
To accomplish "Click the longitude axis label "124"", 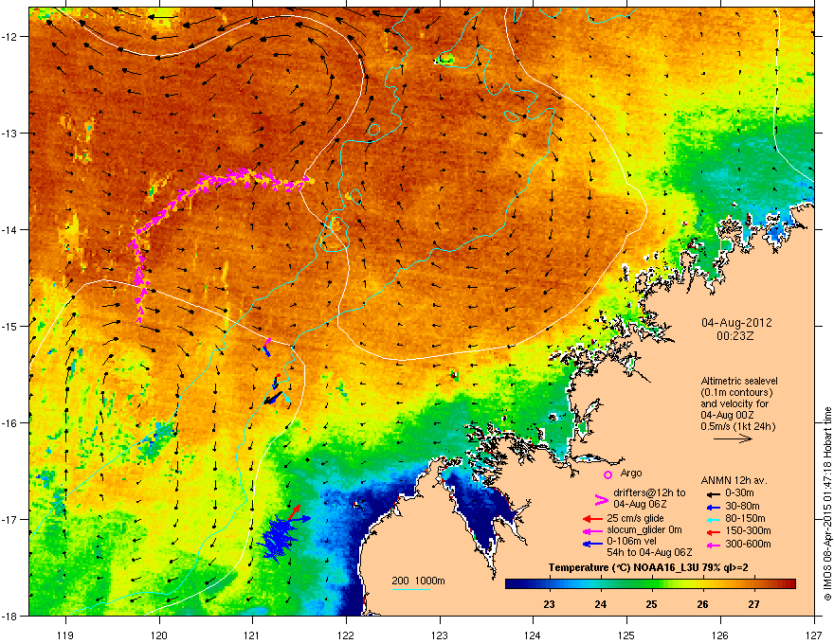I will click(533, 635).
